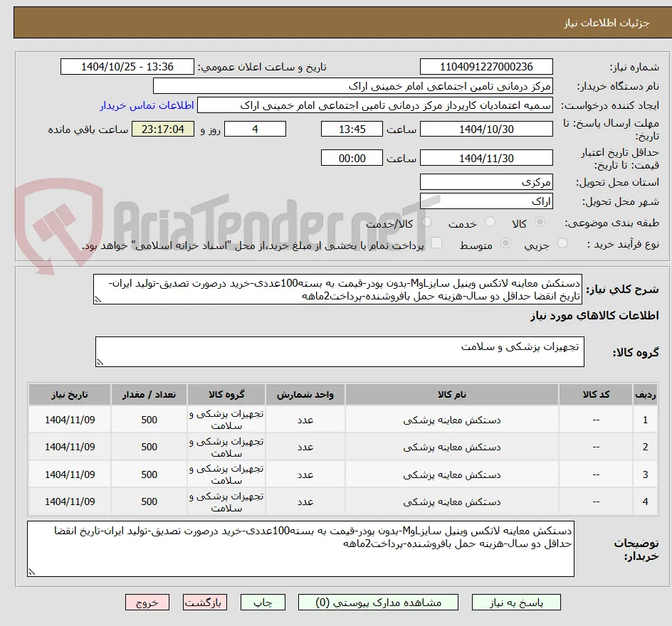Click the remaining time countdown 23:17:04
Screen dimensions: 672x626
[163, 129]
